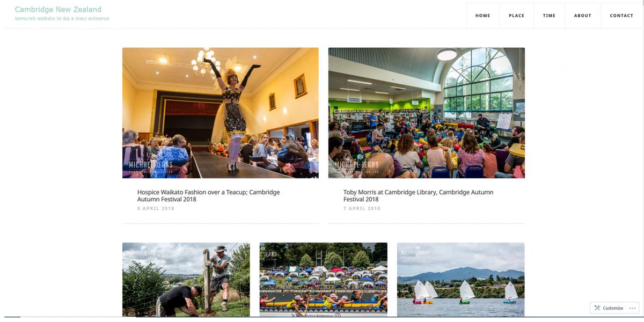Click the Michael Jeans watermark on runway photo

click(x=151, y=166)
